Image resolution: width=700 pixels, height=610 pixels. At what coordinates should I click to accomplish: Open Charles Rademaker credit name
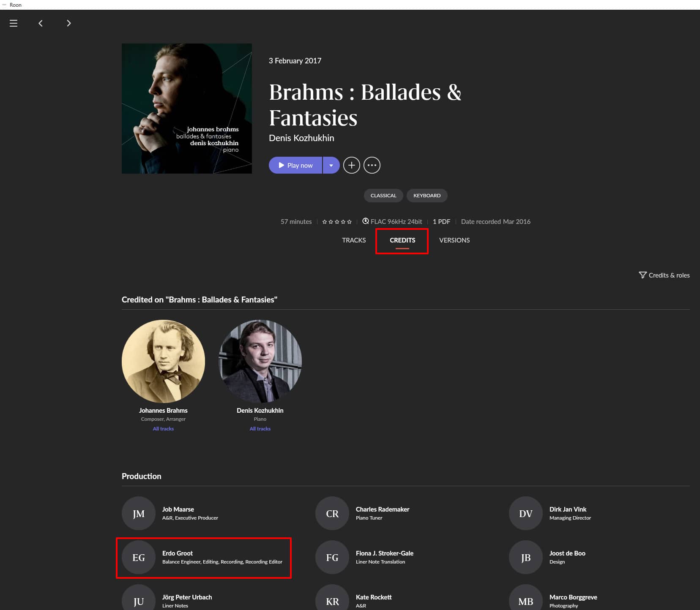383,509
